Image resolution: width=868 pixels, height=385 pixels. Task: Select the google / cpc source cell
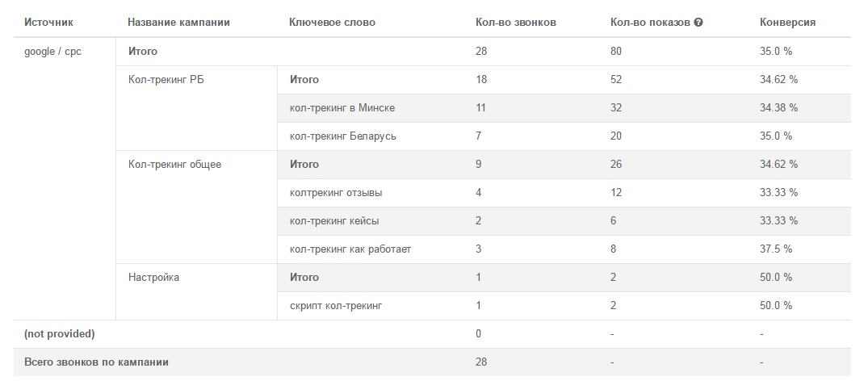pyautogui.click(x=52, y=52)
